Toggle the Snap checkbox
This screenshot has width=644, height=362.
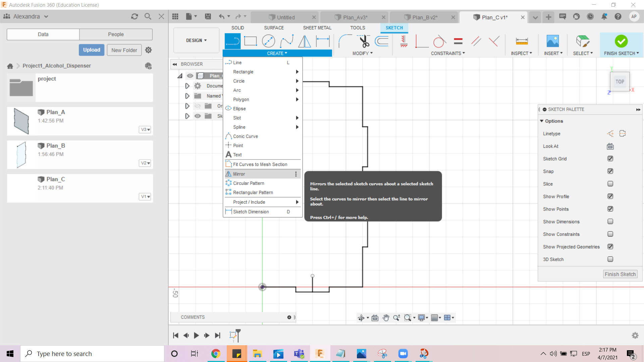610,171
